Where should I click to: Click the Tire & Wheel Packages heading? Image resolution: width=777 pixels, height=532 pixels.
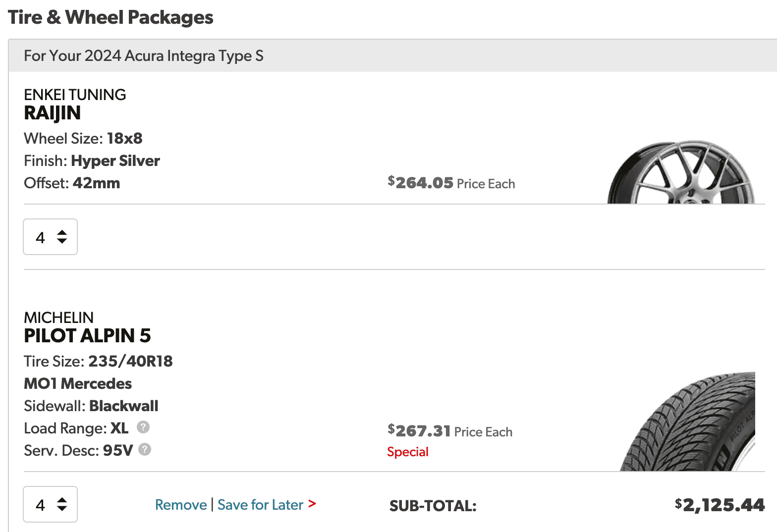(111, 17)
